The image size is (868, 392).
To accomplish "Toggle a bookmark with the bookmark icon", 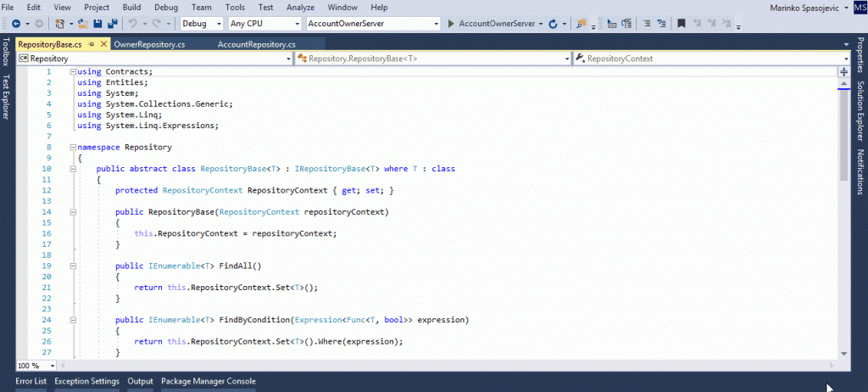I will (681, 24).
